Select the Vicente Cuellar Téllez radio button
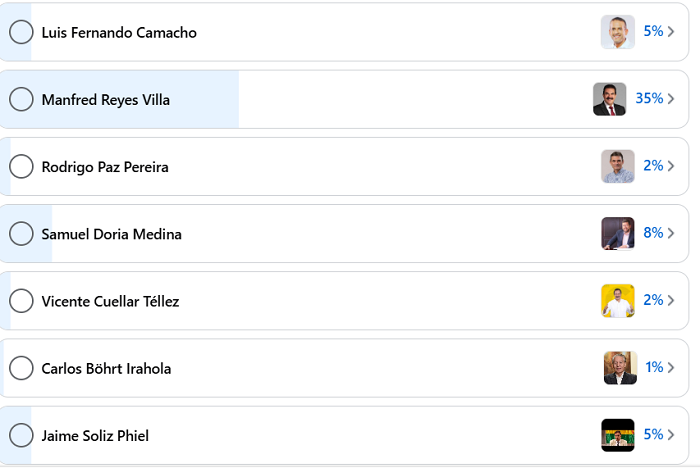 pyautogui.click(x=21, y=301)
